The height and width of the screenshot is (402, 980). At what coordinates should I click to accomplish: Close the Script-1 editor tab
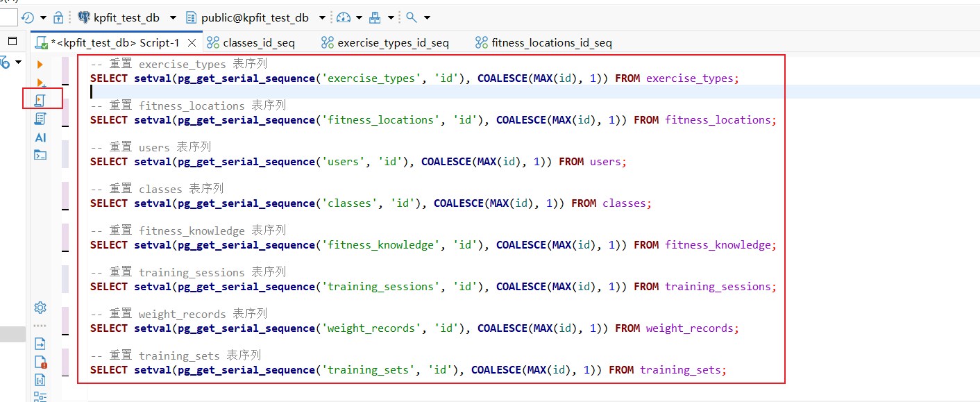click(192, 43)
